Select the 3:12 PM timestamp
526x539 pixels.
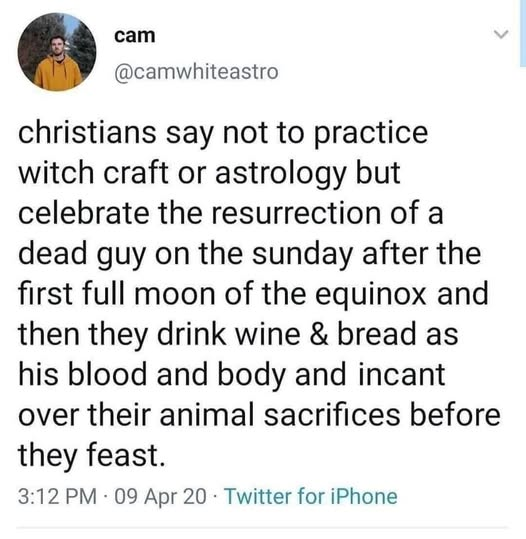point(57,496)
